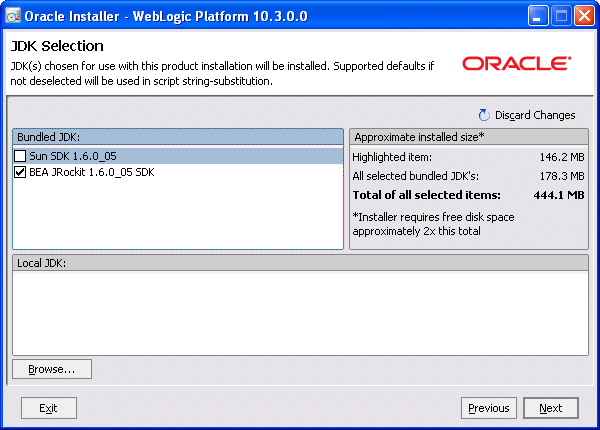Click the Highlighted item value 146.2 MB

point(562,157)
